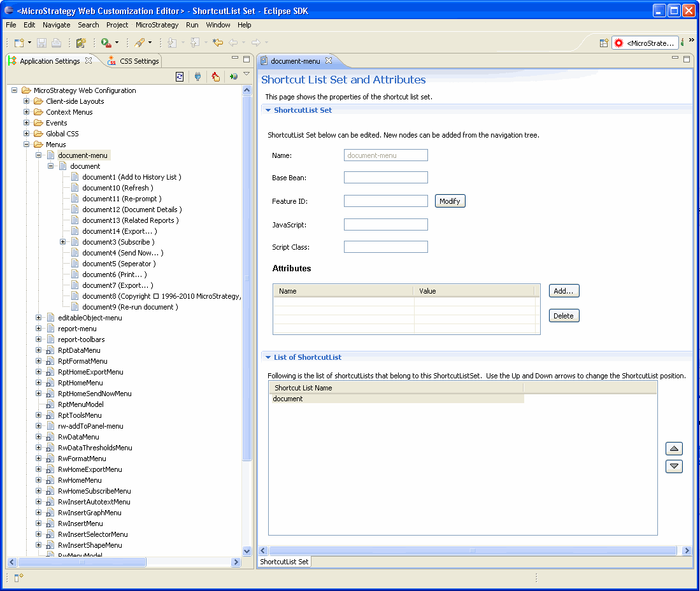Click the Back navigation arrow icon

[233, 43]
